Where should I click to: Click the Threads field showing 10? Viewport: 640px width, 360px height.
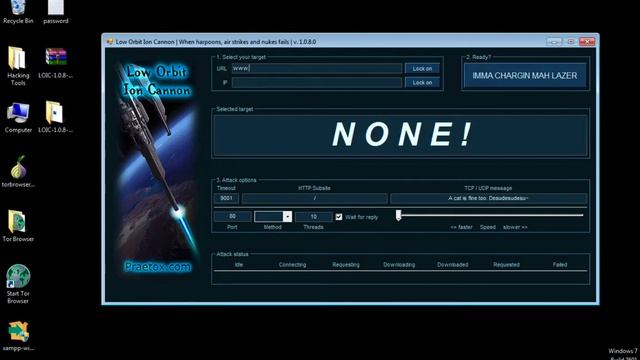313,216
